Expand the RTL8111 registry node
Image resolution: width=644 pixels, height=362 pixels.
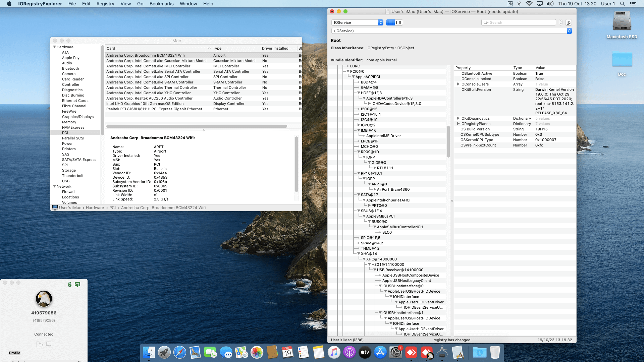[x=375, y=168]
